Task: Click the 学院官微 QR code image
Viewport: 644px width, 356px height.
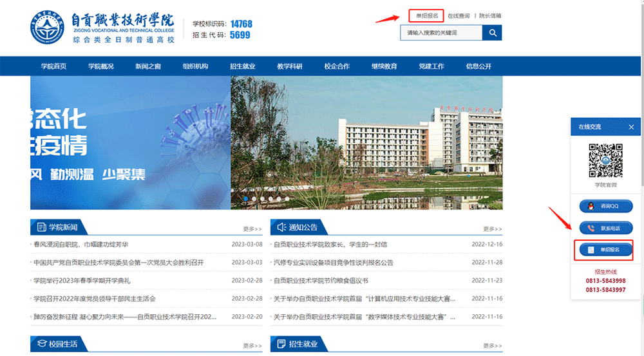Action: pyautogui.click(x=606, y=160)
